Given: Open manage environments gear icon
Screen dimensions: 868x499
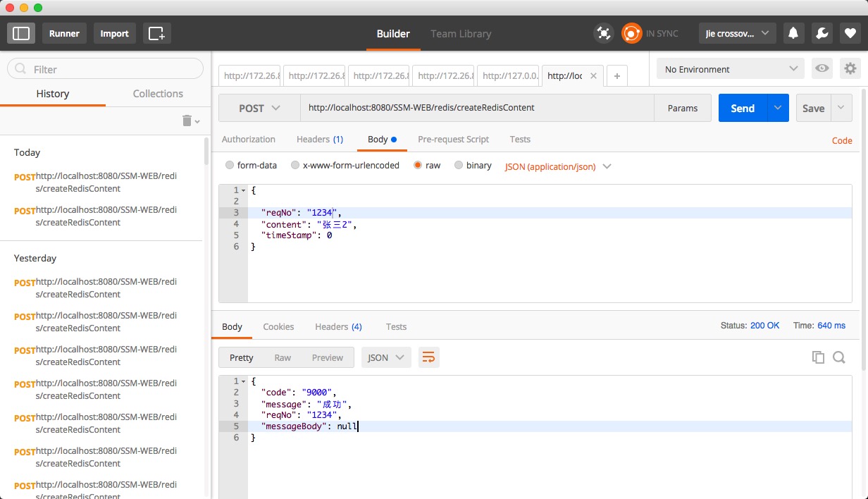Looking at the screenshot, I should click(850, 69).
